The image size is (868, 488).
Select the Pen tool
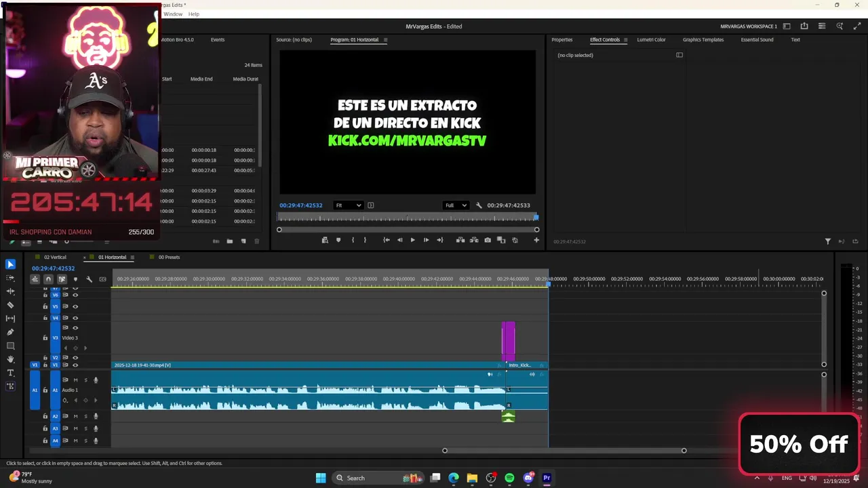pos(10,332)
